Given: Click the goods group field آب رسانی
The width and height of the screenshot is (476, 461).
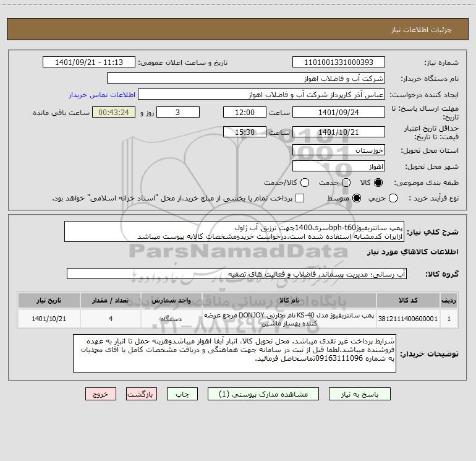Looking at the screenshot, I should tap(237, 274).
